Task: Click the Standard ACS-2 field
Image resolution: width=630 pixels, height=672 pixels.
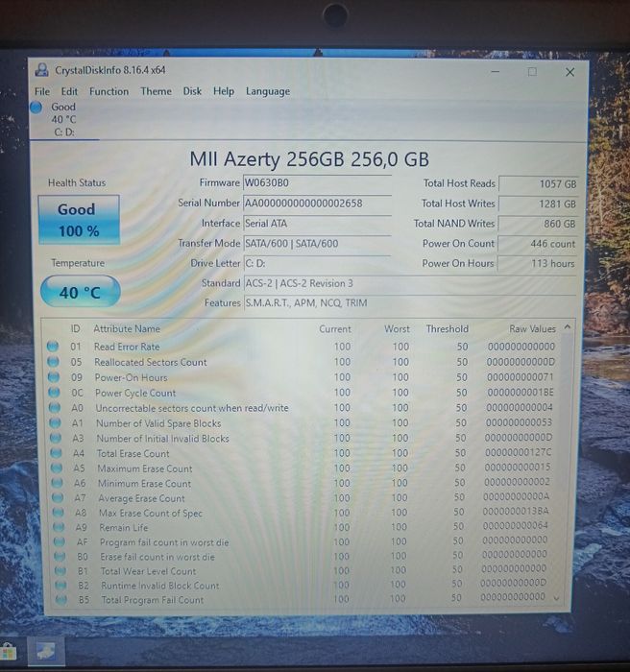Action: pyautogui.click(x=409, y=283)
